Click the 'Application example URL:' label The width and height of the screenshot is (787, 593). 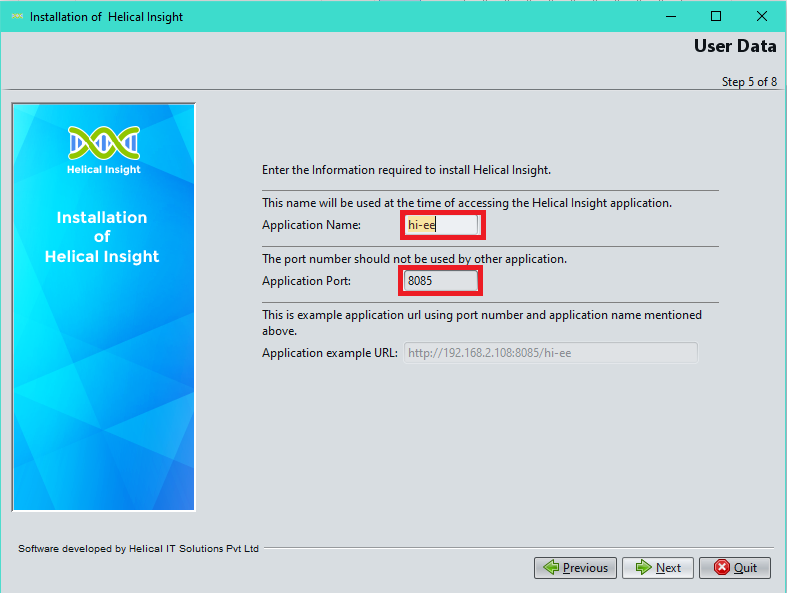click(330, 353)
